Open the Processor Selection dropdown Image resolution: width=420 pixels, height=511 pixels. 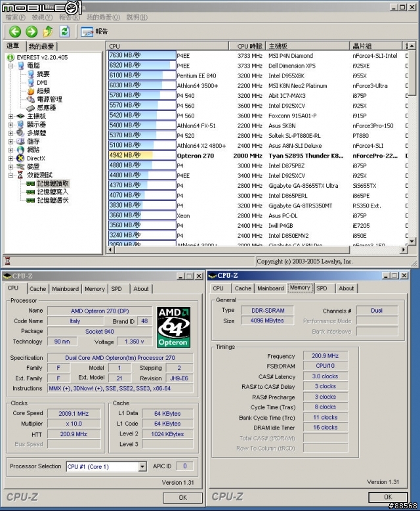click(142, 467)
